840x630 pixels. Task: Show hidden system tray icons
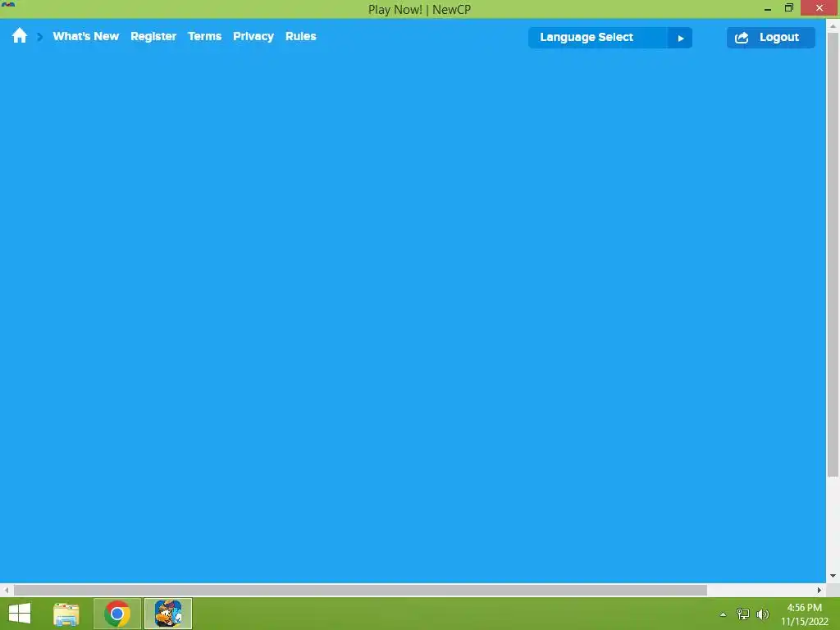724,614
